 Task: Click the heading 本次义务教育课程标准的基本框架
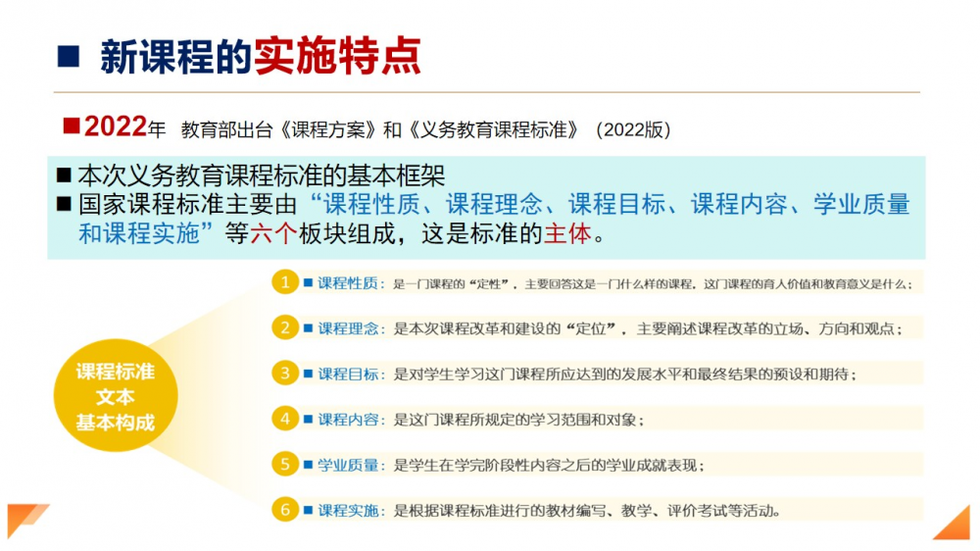pos(261,176)
